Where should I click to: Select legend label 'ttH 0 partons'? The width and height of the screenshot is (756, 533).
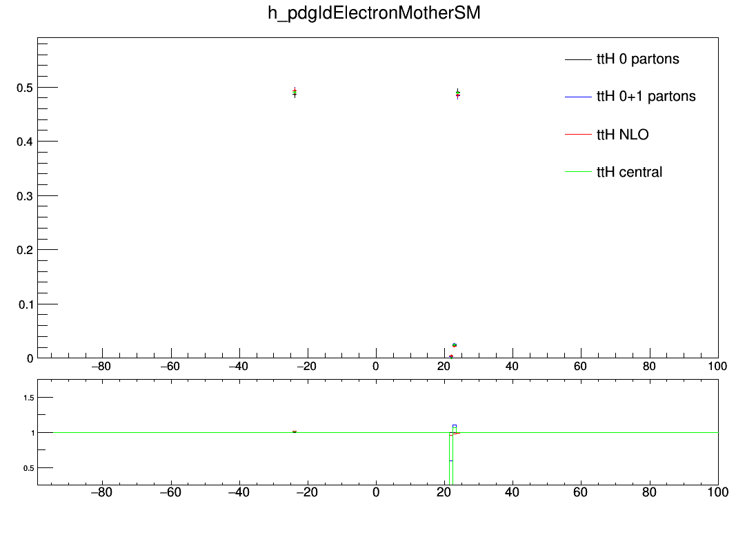coord(638,59)
